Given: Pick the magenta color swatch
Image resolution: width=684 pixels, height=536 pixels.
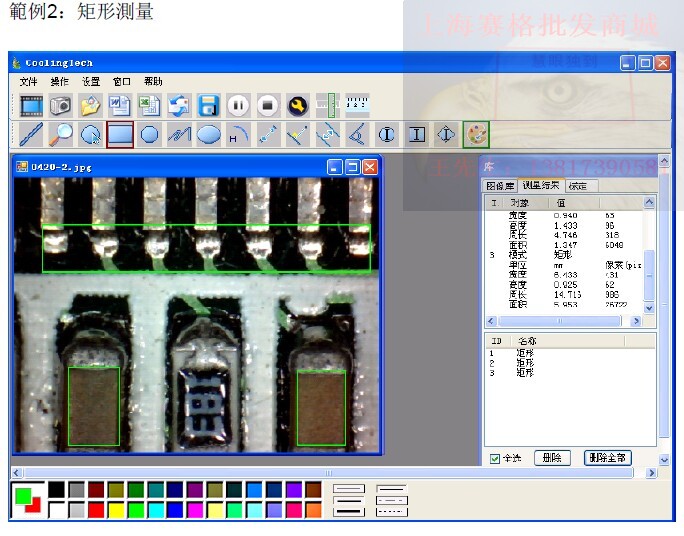Looking at the screenshot, I should tap(195, 509).
